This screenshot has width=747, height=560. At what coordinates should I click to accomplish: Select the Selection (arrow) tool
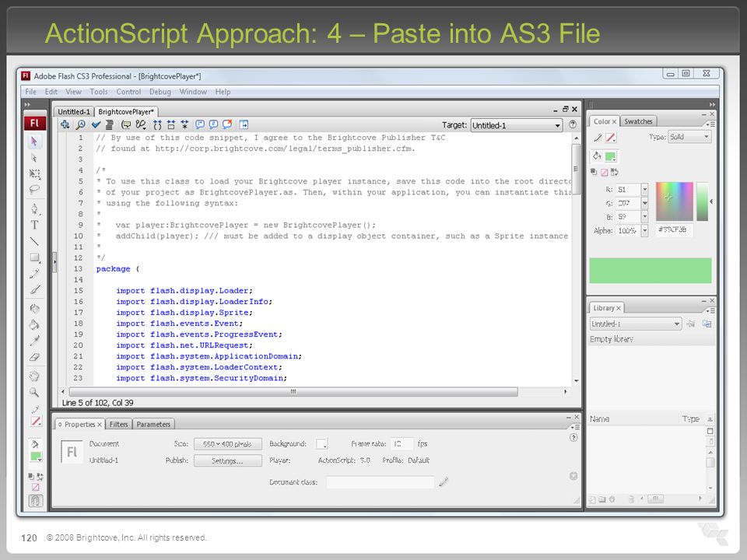(x=34, y=142)
